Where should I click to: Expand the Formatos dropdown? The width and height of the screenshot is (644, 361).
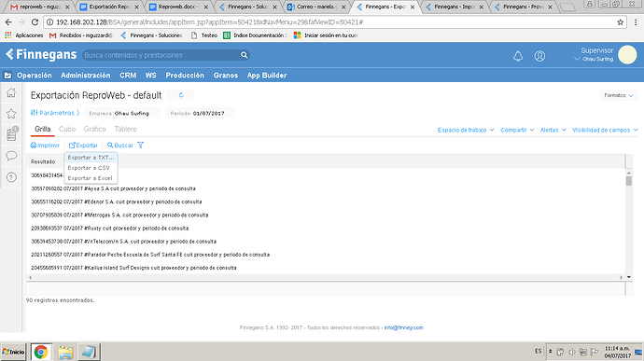coord(619,95)
